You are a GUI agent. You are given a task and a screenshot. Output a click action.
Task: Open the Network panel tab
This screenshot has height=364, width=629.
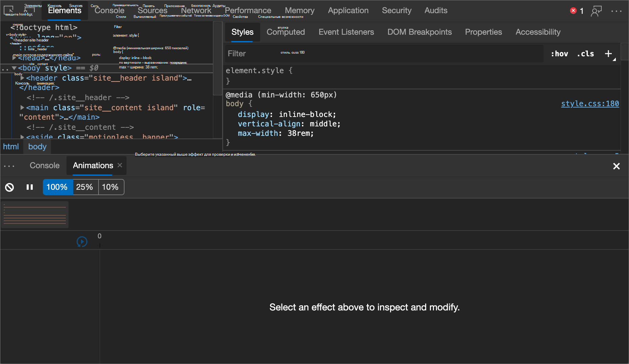(x=196, y=10)
